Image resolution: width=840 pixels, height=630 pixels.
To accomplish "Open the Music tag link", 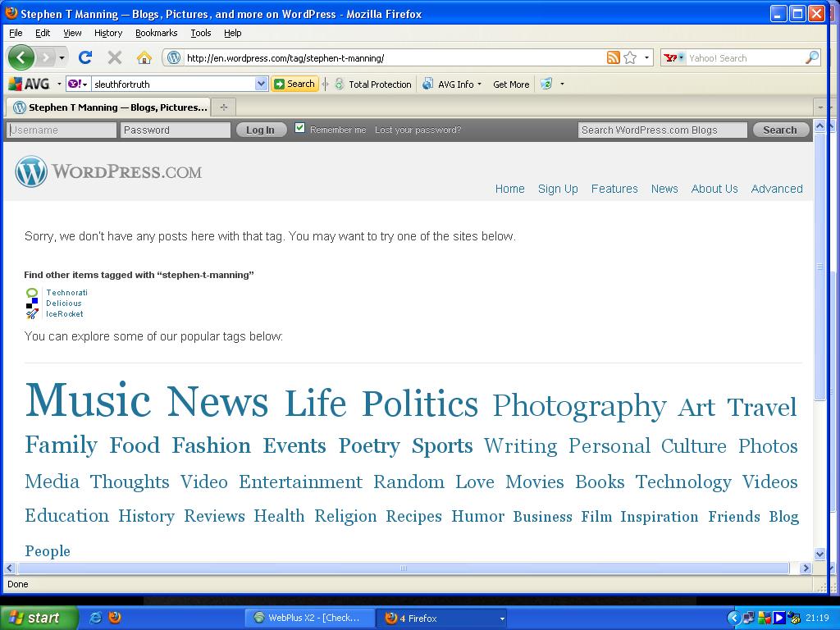I will click(88, 400).
